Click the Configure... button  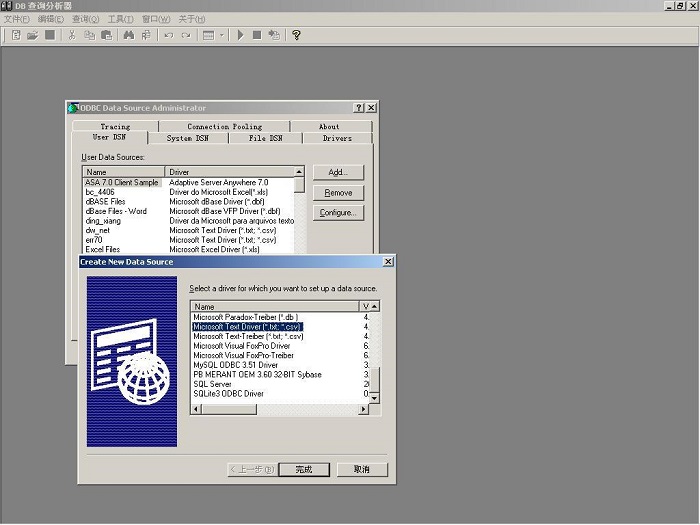(338, 212)
